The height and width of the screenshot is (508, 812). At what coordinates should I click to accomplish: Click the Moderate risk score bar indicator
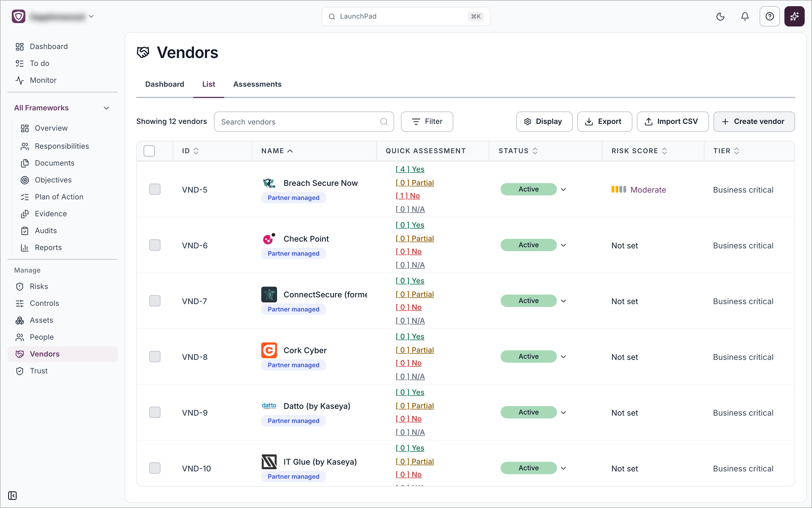(x=619, y=190)
